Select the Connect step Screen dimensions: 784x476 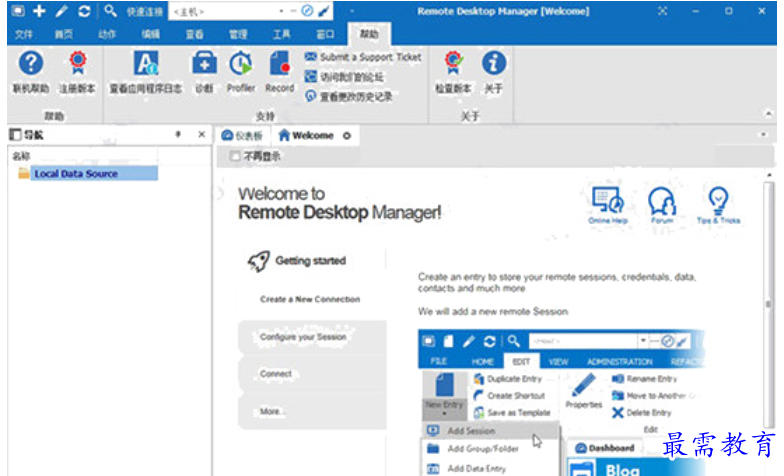(x=312, y=374)
